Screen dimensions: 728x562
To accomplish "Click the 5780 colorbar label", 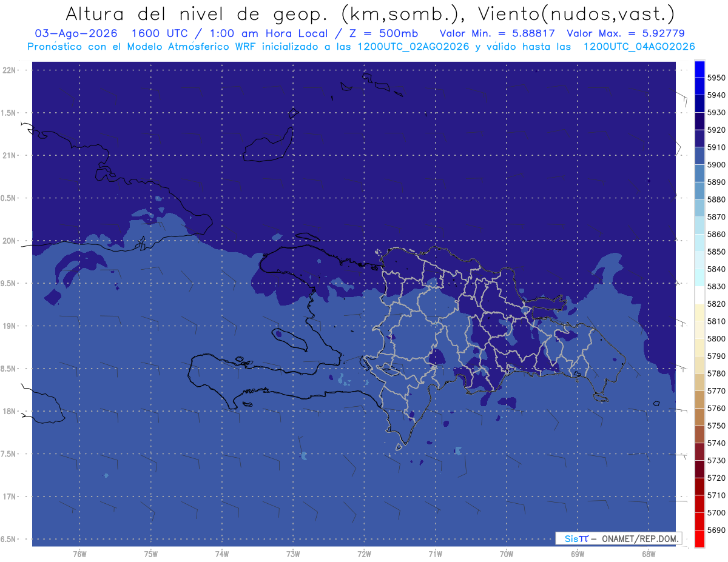I will (716, 373).
